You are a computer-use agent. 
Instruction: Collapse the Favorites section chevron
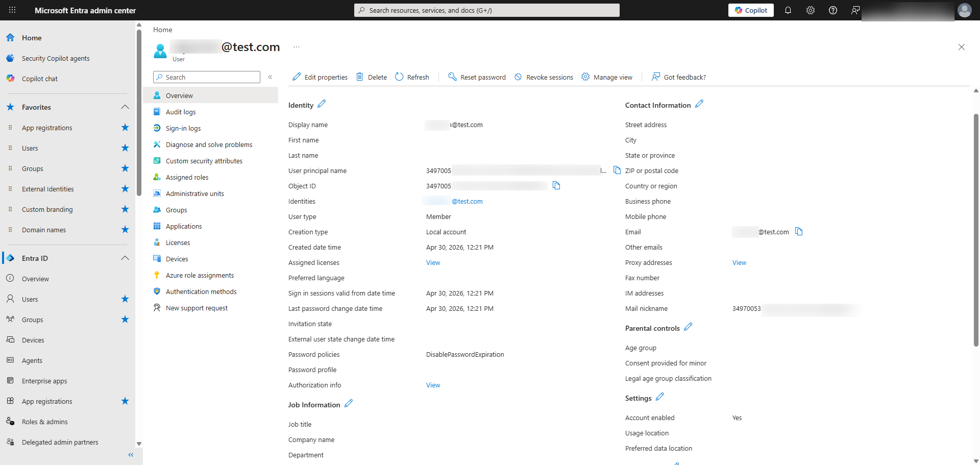pyautogui.click(x=125, y=107)
